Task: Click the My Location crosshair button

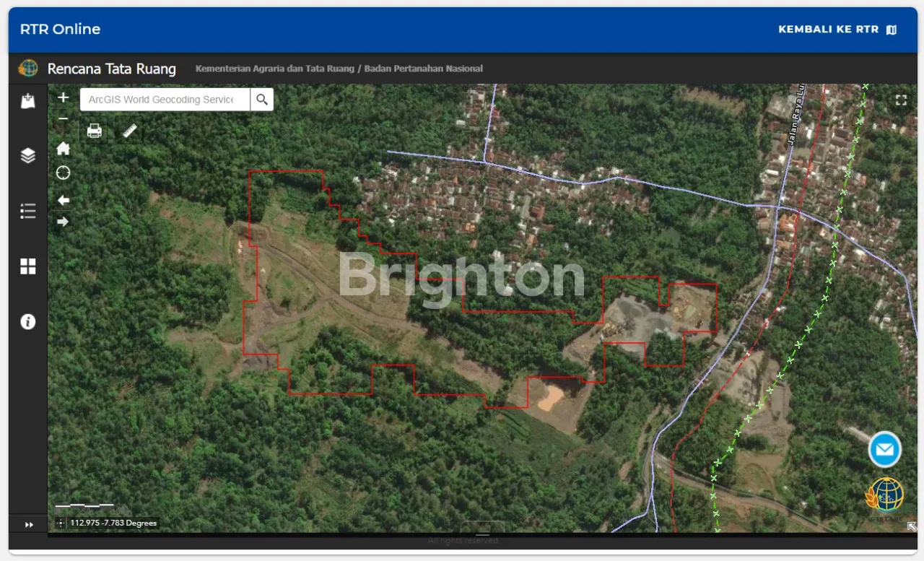Action: tap(64, 173)
